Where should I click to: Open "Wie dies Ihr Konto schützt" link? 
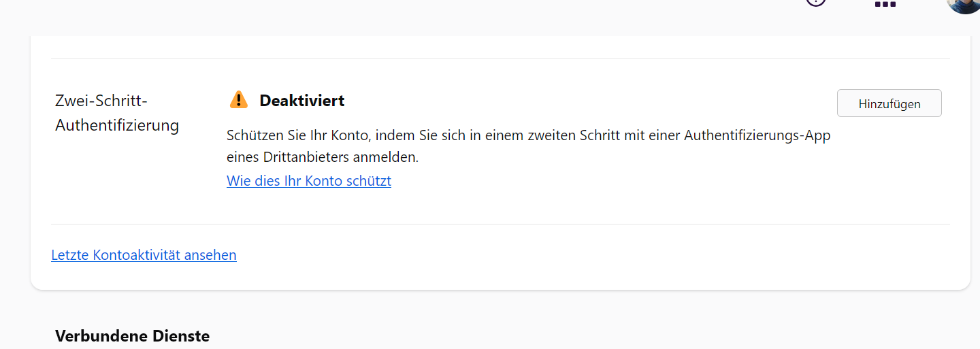[x=308, y=181]
